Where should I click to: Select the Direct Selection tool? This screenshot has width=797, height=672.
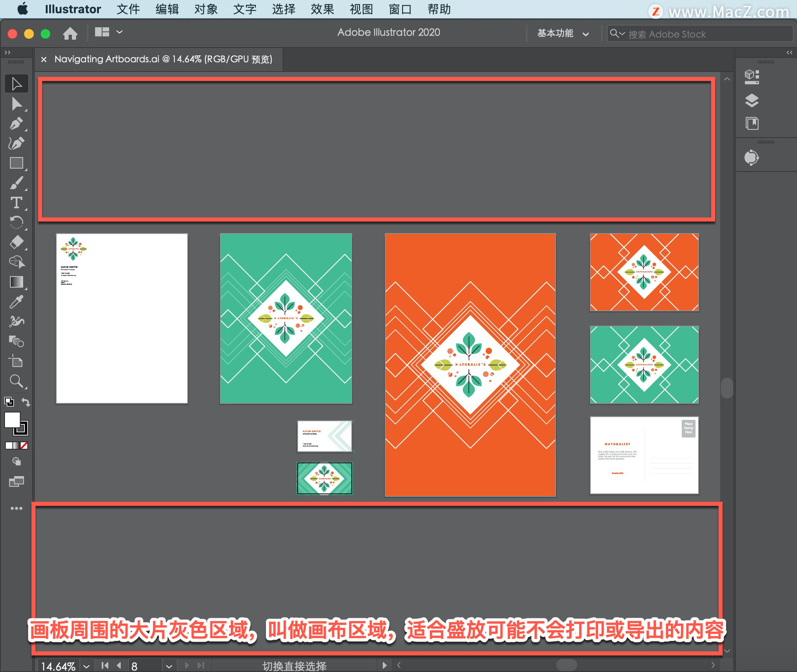[16, 104]
